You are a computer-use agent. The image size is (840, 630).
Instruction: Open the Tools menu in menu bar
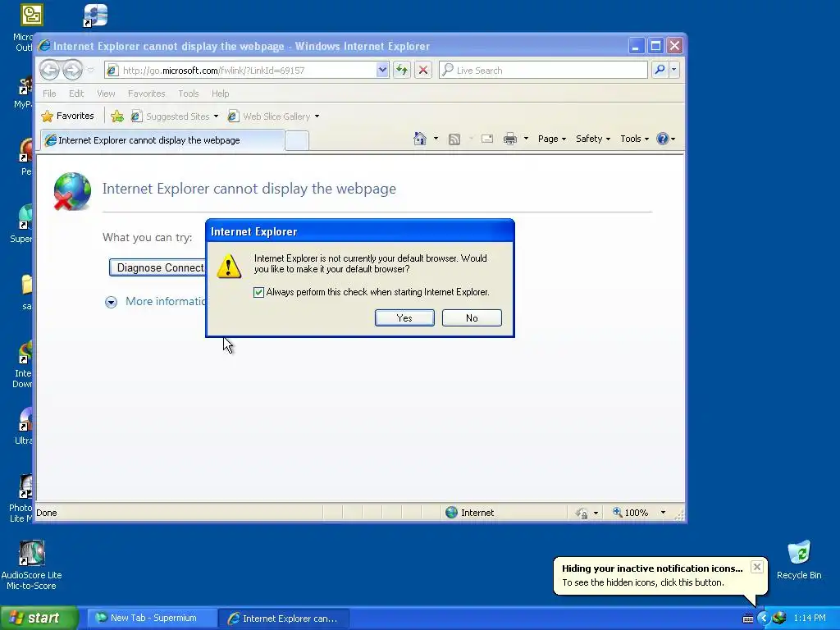189,94
